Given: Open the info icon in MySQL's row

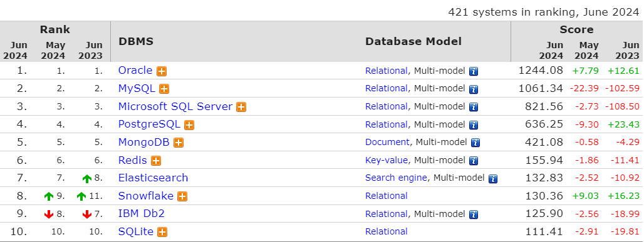Looking at the screenshot, I should (x=474, y=89).
